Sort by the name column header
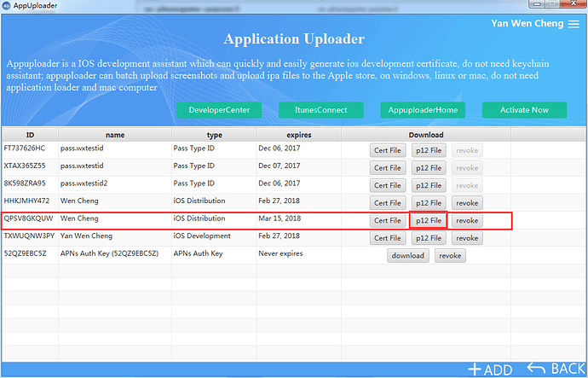Viewport: 588px width, 378px height. click(x=115, y=135)
